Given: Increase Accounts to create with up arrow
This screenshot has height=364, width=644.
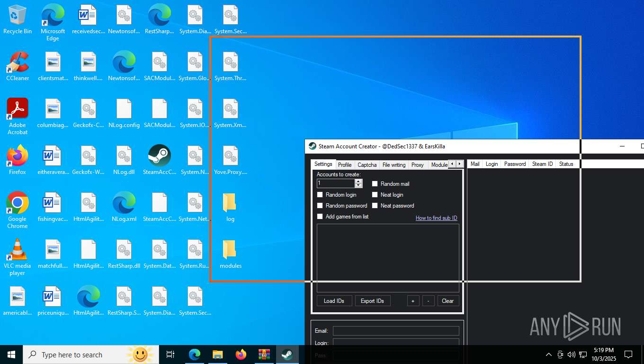Looking at the screenshot, I should (358, 181).
